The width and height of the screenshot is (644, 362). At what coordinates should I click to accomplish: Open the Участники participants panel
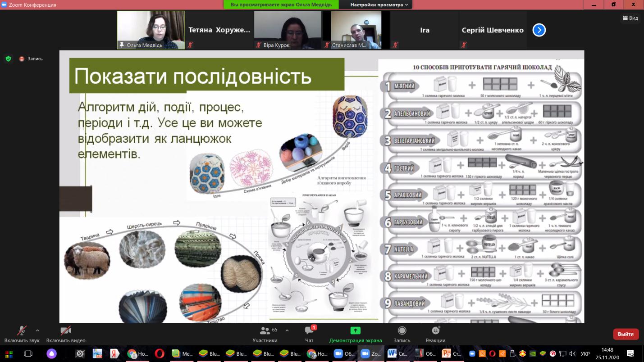click(265, 334)
